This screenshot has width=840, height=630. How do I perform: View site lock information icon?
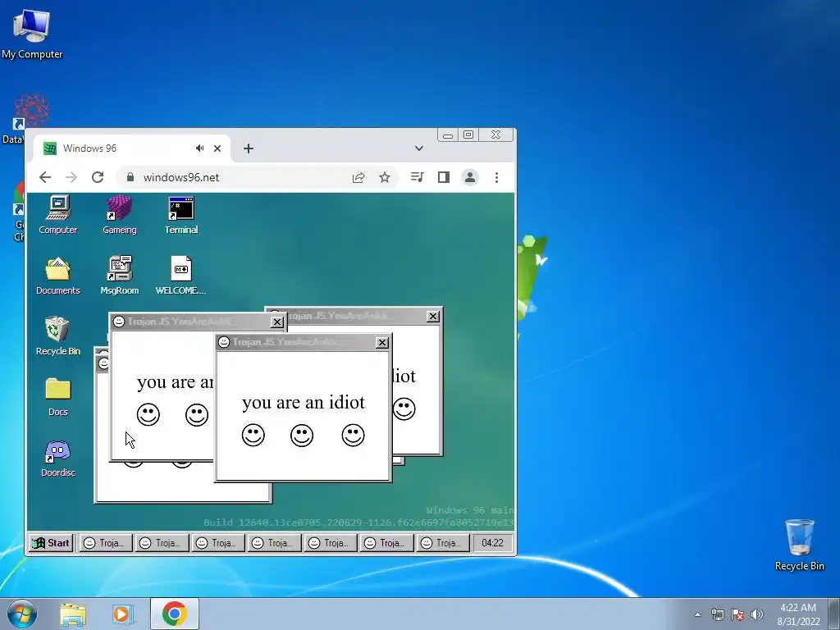tap(130, 177)
